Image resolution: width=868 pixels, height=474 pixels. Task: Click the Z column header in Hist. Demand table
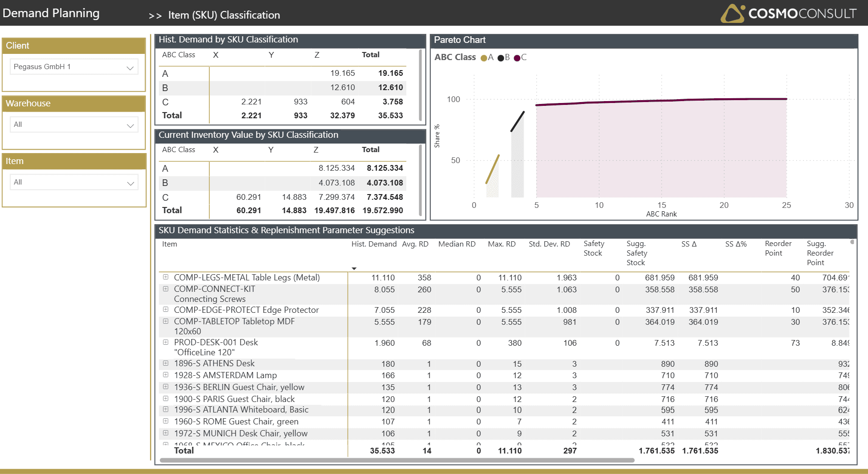(x=317, y=55)
